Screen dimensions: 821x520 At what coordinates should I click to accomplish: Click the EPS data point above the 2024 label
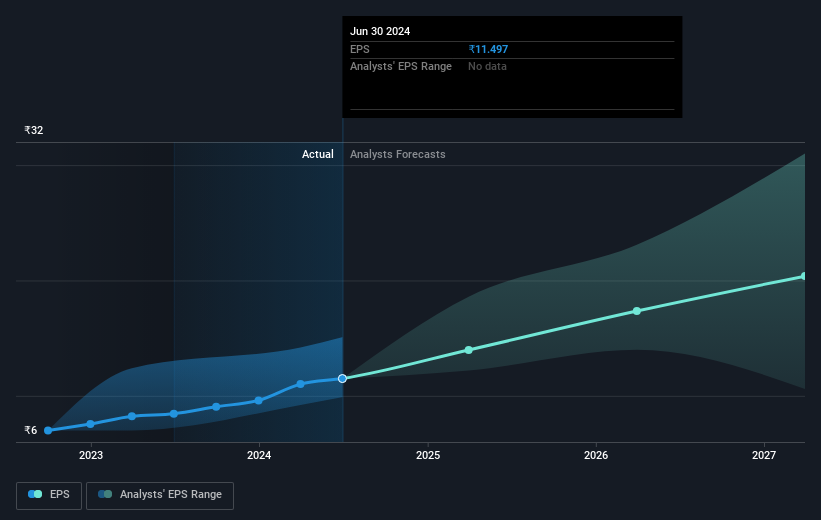click(259, 401)
